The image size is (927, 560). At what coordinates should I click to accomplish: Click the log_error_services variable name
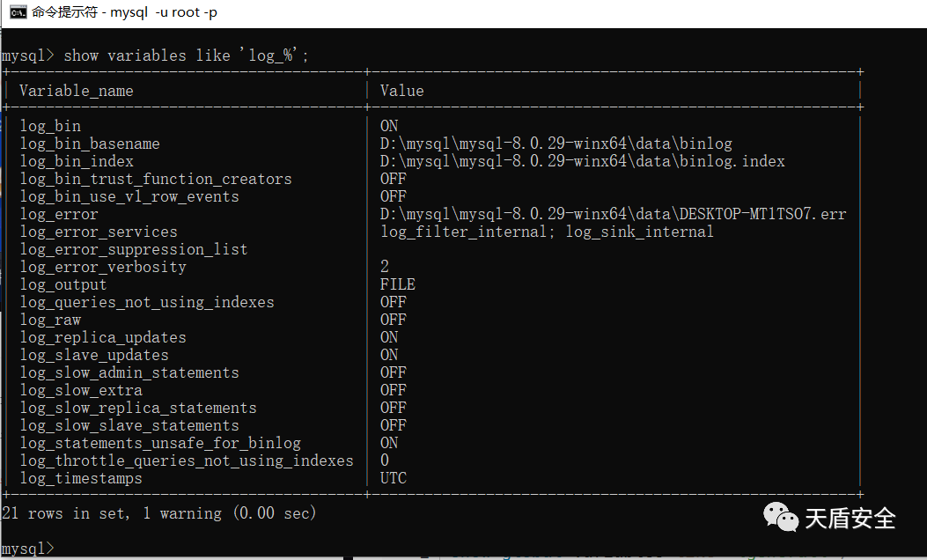99,232
